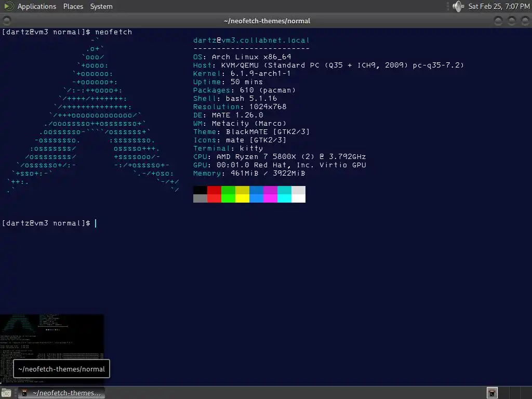The width and height of the screenshot is (532, 399).
Task: Click the 'WM: Metacity (Marco)' line
Action: 240,124
